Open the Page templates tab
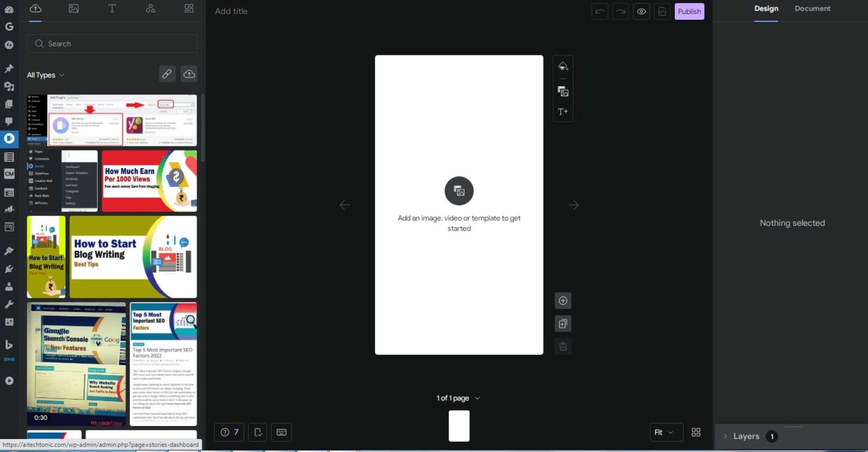Viewport: 868px width, 452px height. click(x=189, y=8)
